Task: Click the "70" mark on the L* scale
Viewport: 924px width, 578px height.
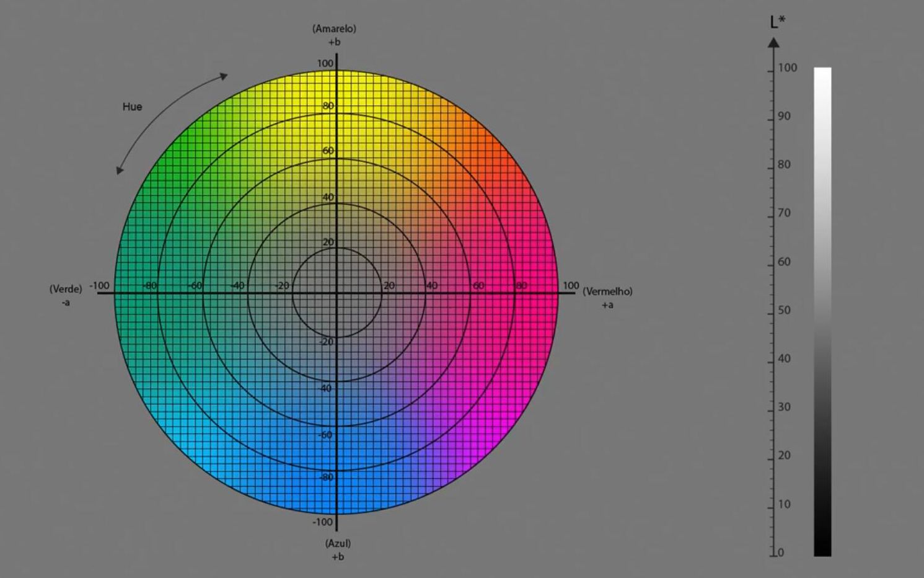Action: click(785, 213)
